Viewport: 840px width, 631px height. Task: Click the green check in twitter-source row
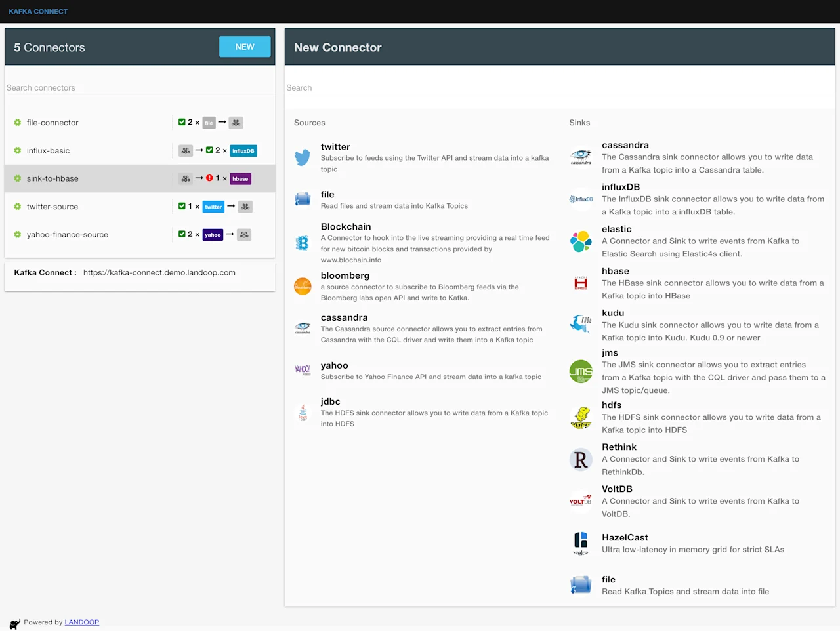pos(182,206)
